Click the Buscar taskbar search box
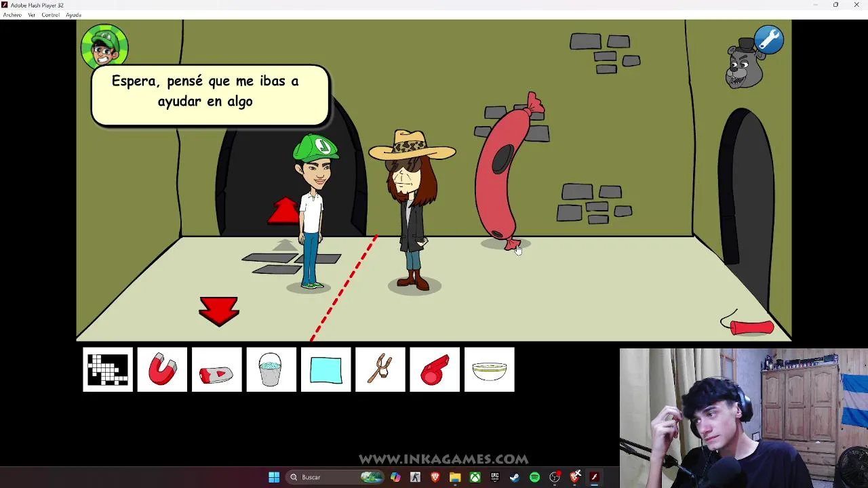This screenshot has width=868, height=488. [x=336, y=477]
